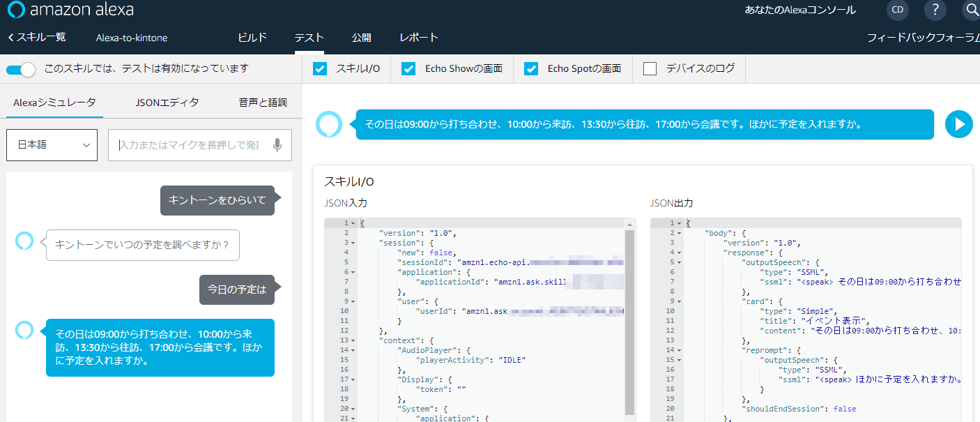Collapse the outputSpeech fold arrow at output line 15

coord(680,360)
